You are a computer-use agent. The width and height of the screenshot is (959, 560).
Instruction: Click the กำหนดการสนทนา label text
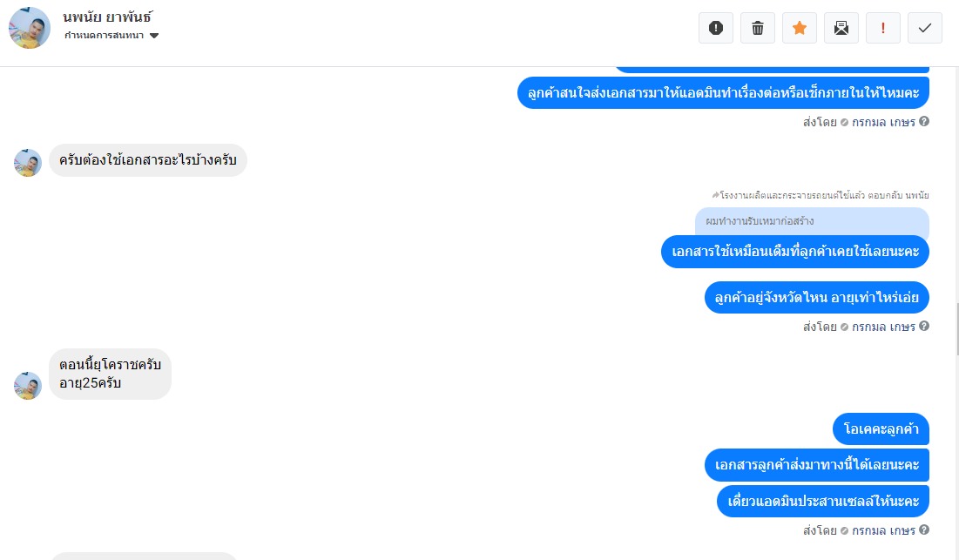tap(104, 36)
